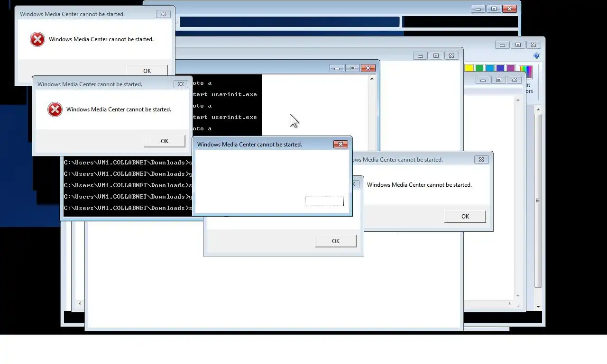Click OK in the dialog beneath the blank dialog

pyautogui.click(x=335, y=241)
